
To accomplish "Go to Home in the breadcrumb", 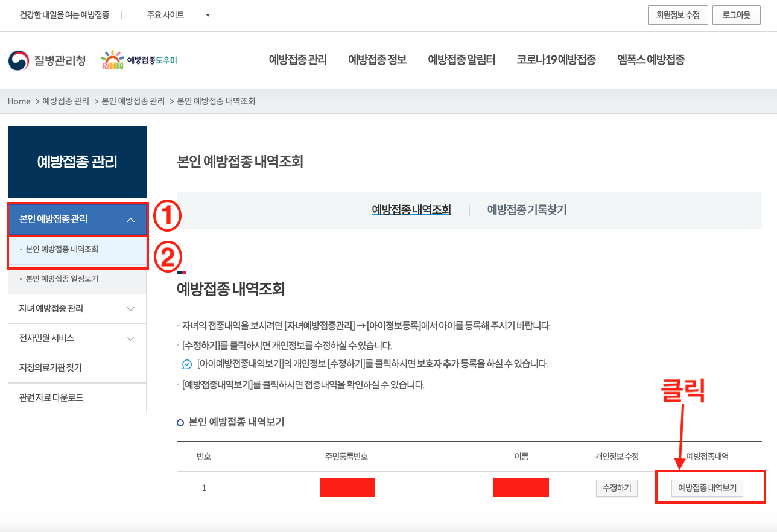I will [19, 101].
